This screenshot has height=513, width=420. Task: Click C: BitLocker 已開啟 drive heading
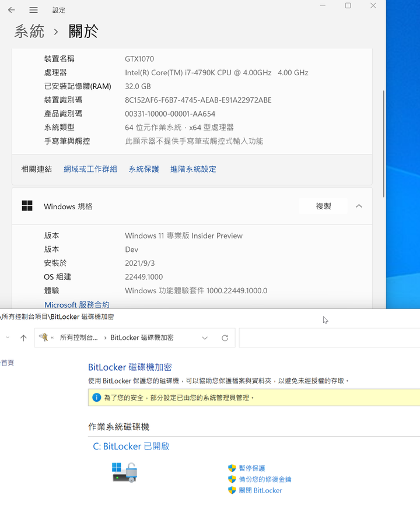click(131, 447)
